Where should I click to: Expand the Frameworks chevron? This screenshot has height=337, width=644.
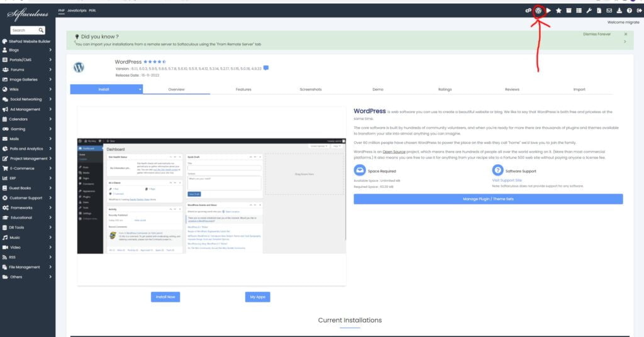click(50, 207)
